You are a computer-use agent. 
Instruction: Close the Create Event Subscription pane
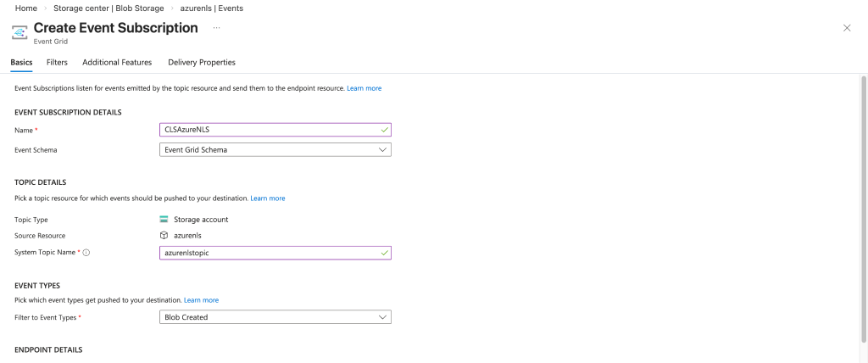(x=847, y=28)
